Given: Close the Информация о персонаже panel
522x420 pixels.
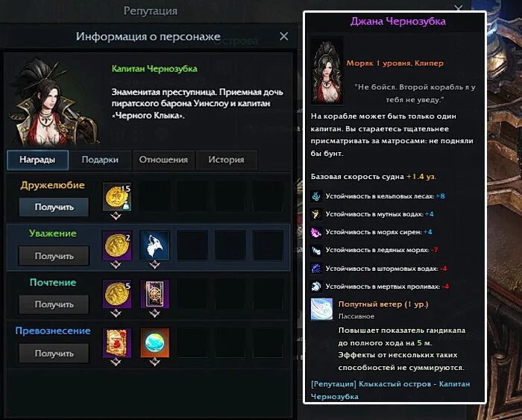Looking at the screenshot, I should pyautogui.click(x=284, y=36).
